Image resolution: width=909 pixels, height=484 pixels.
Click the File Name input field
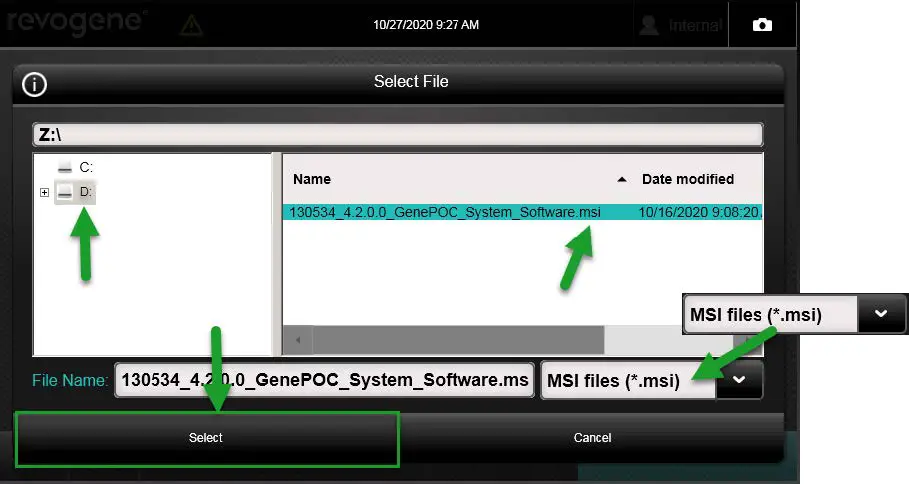324,380
